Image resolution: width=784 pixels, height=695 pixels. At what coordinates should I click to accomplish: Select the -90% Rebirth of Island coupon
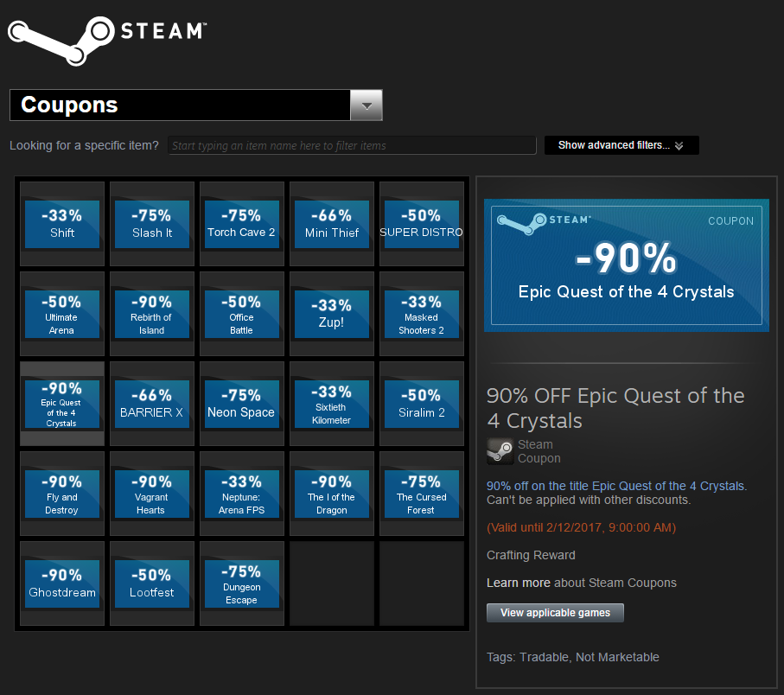click(x=152, y=314)
